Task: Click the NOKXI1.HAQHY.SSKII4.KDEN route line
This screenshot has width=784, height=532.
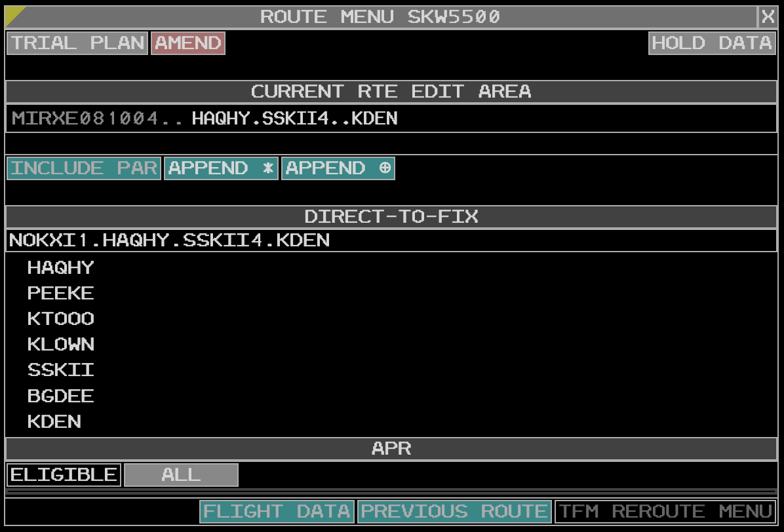Action: (x=169, y=240)
